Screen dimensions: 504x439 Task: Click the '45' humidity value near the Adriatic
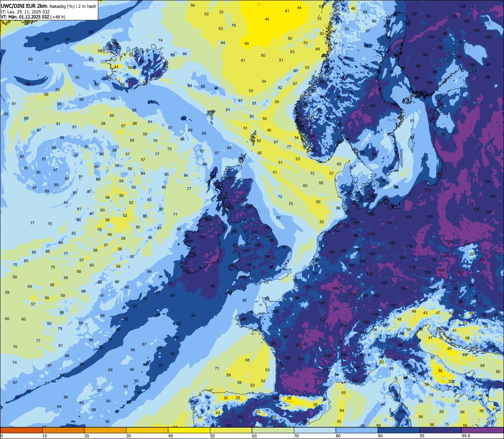pos(449,348)
